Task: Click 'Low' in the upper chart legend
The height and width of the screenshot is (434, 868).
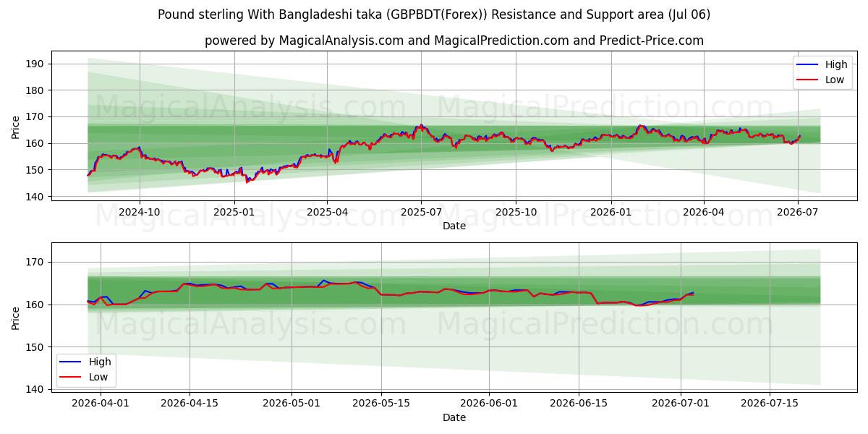Action: [x=835, y=80]
